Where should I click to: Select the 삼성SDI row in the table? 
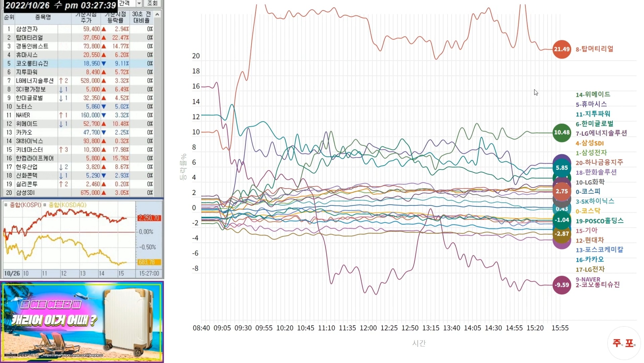[x=78, y=193]
